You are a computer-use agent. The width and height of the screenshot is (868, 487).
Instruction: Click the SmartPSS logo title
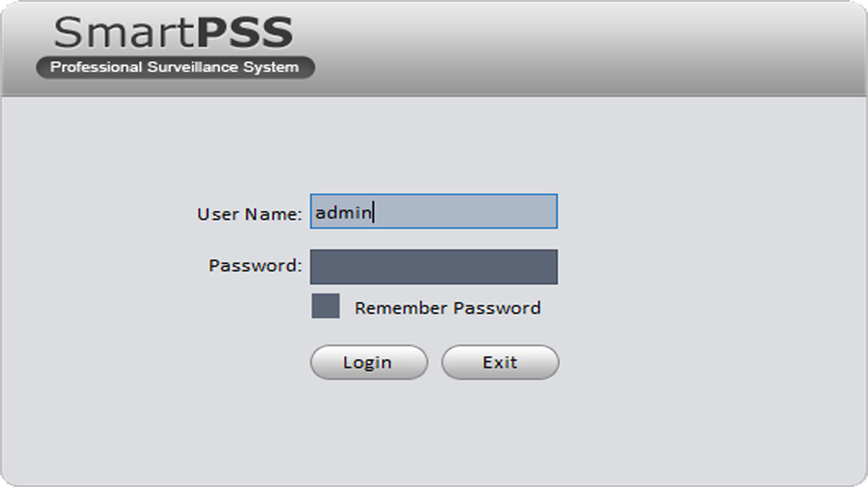tap(174, 33)
